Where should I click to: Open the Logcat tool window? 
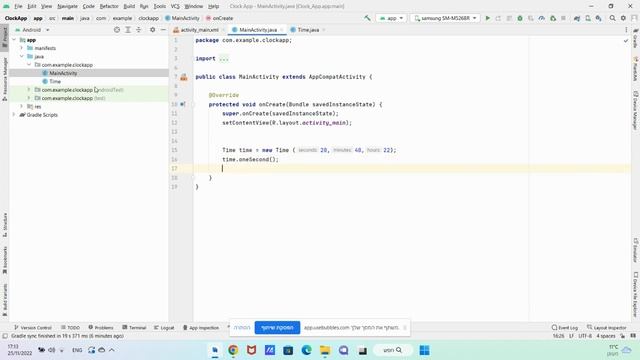(x=164, y=327)
